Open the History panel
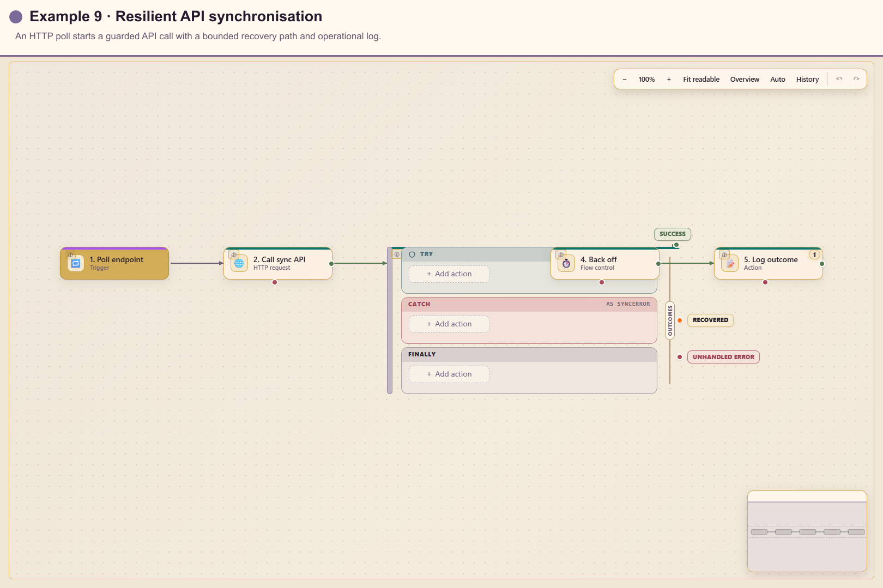883x588 pixels. (807, 80)
